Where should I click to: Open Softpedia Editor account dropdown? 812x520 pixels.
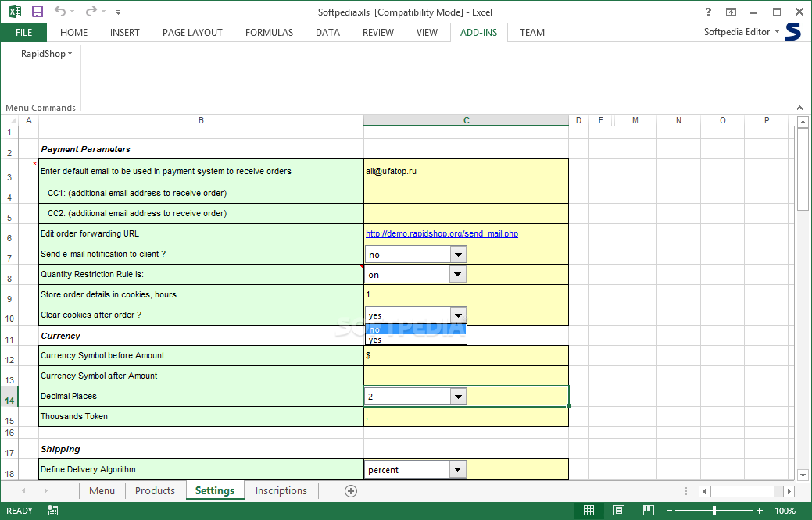(741, 32)
